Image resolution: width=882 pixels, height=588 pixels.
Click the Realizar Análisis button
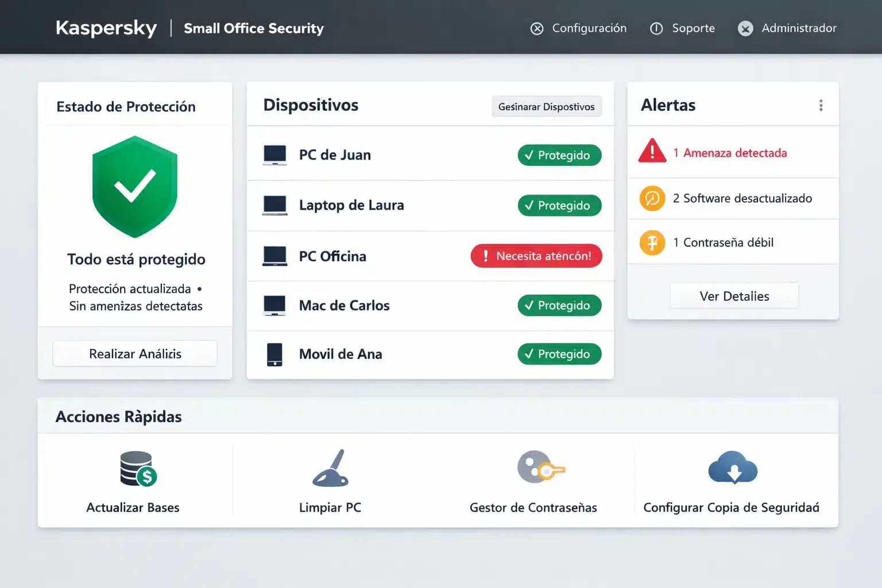134,353
